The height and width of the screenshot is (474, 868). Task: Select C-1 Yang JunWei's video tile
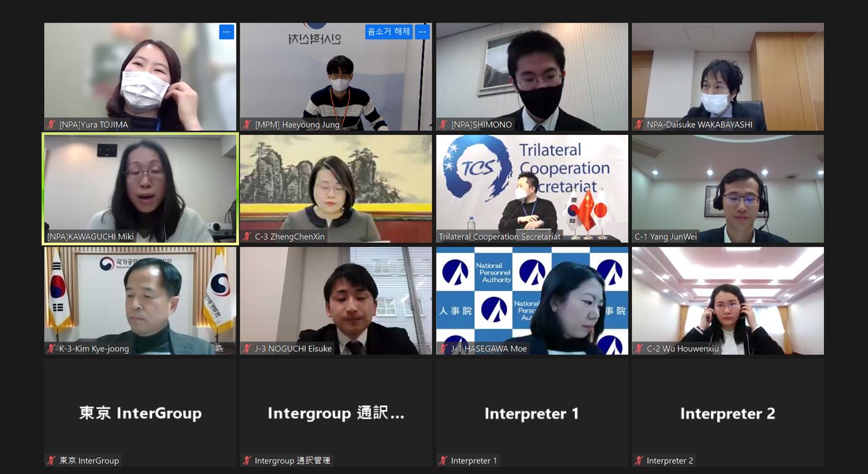(728, 189)
